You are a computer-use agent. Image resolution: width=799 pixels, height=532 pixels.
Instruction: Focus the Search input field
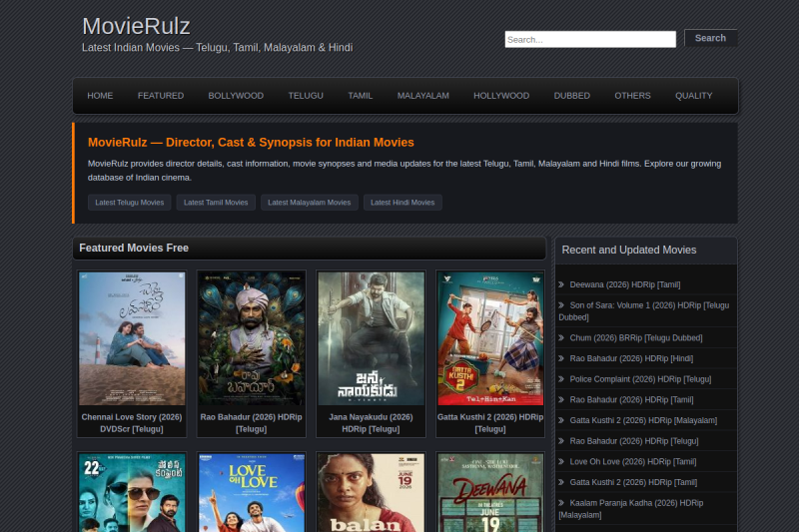pyautogui.click(x=590, y=39)
